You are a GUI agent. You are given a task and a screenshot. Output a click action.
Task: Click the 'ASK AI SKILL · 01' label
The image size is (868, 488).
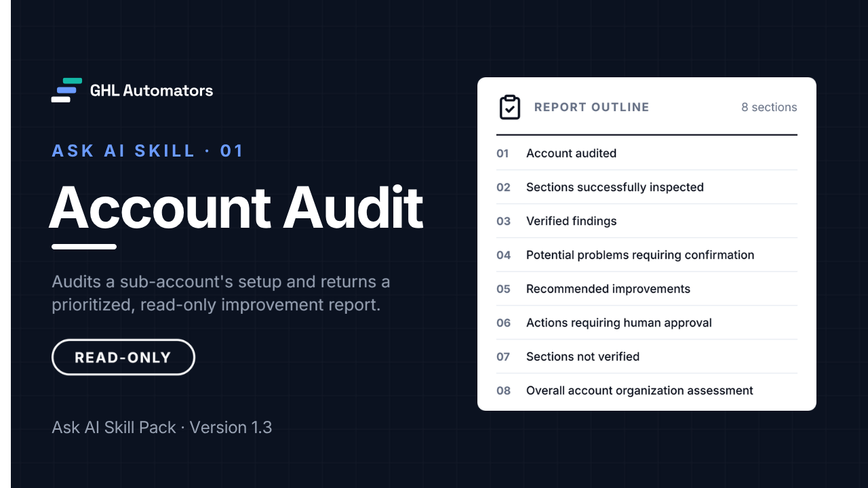coord(148,150)
